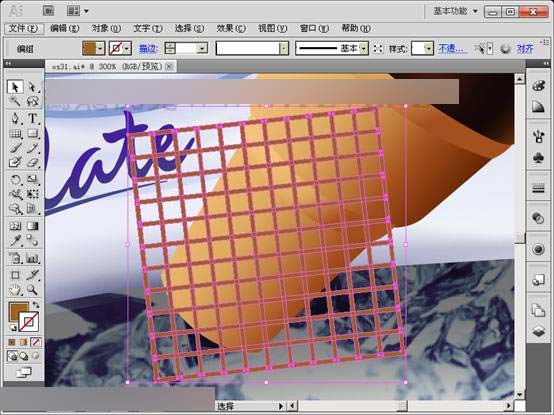Click the Recolor Artwork wheel icon
The width and height of the screenshot is (554, 415).
(506, 48)
